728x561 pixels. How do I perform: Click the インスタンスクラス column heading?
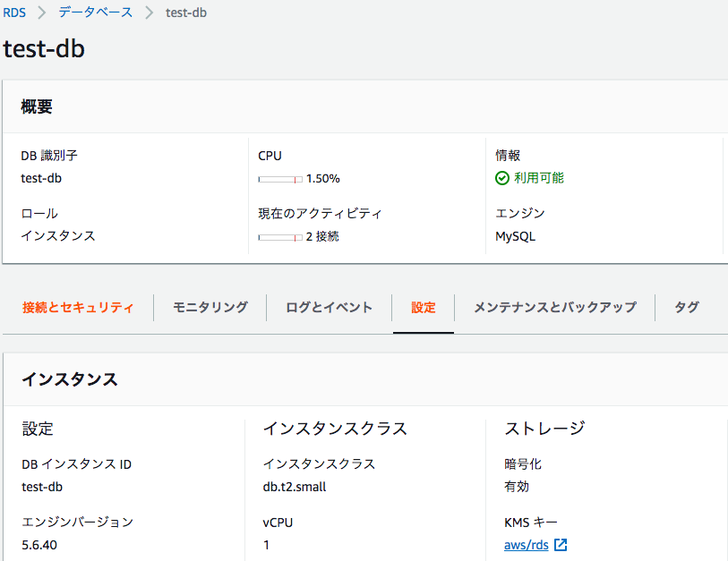pos(335,429)
